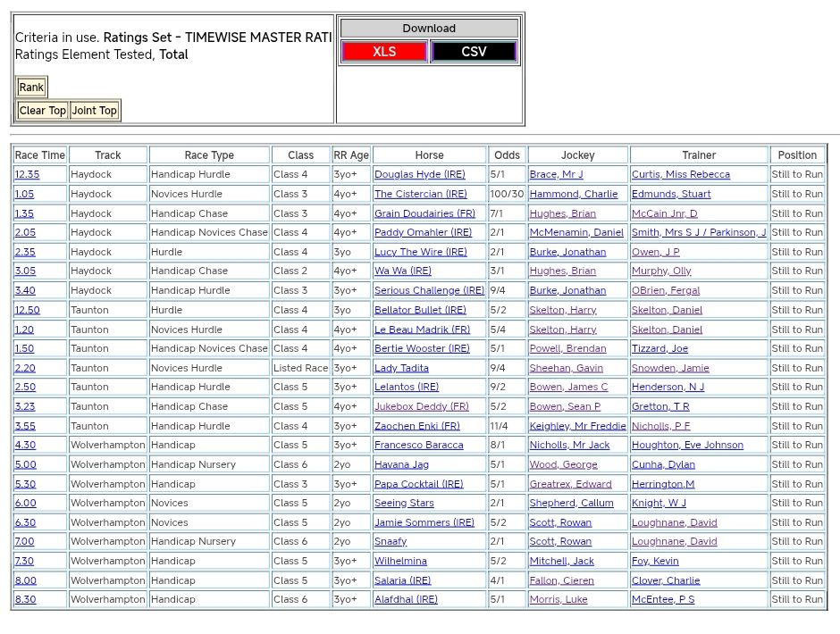This screenshot has height=634, width=840.
Task: View trainer Skelton, Daniel for Bellator Bullet
Action: pos(667,310)
